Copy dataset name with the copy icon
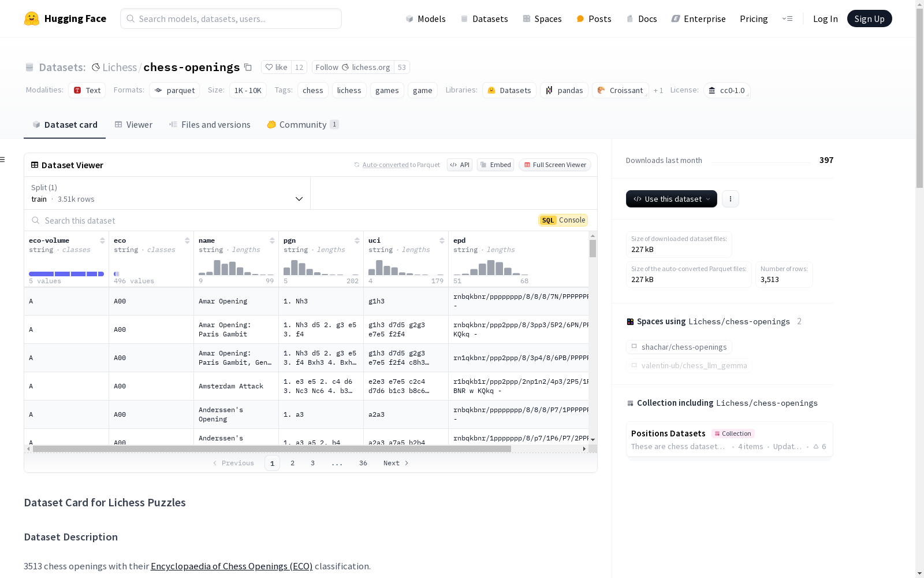Viewport: 924px width, 578px height. 248,67
